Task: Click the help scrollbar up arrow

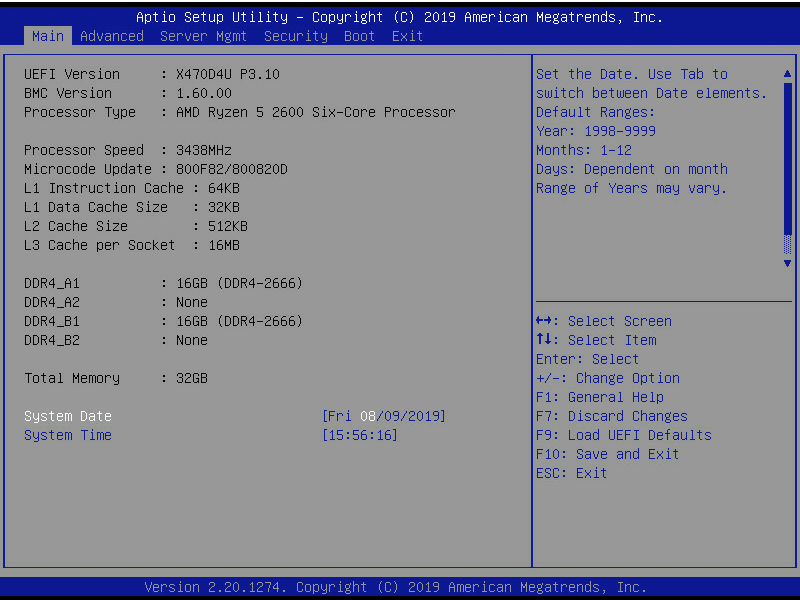Action: [x=787, y=74]
